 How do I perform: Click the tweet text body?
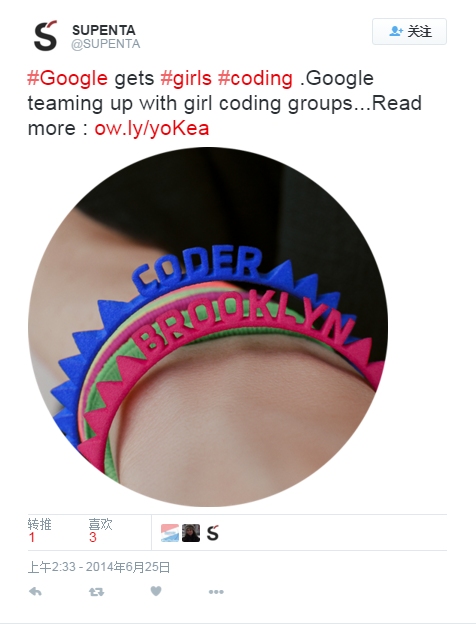[x=225, y=103]
